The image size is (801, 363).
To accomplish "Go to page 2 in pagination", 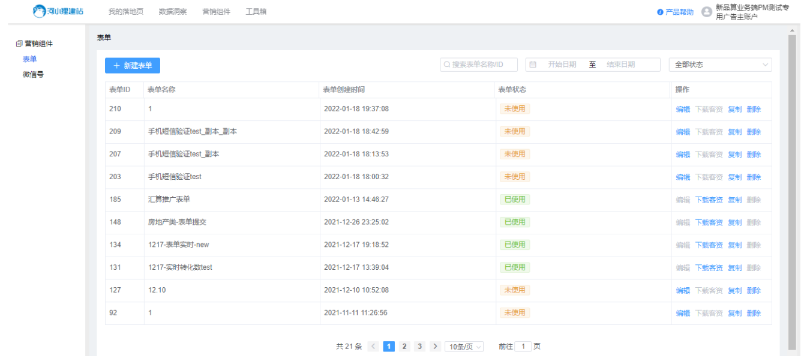I will (x=404, y=347).
